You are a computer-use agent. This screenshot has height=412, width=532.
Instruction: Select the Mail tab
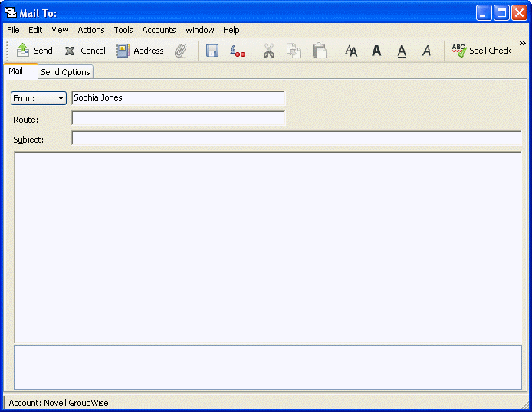tap(21, 71)
